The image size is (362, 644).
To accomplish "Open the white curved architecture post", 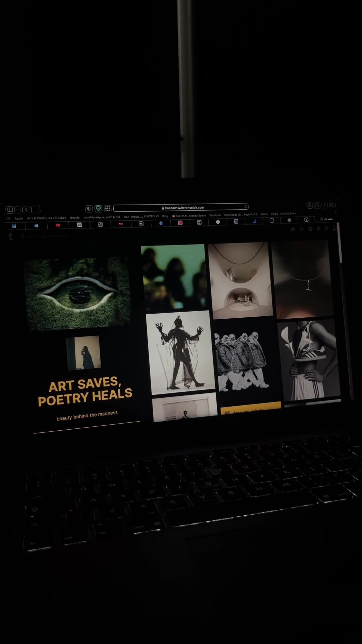I will [x=240, y=280].
